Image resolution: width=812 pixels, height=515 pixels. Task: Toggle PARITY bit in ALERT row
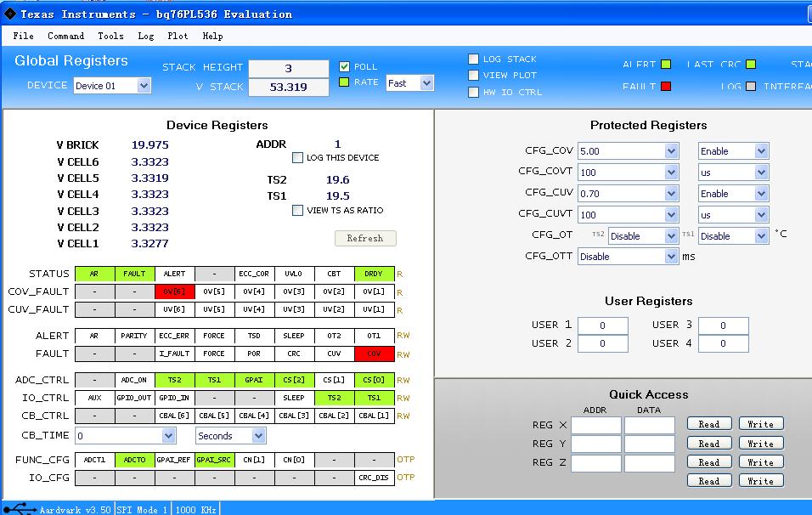[x=134, y=336]
